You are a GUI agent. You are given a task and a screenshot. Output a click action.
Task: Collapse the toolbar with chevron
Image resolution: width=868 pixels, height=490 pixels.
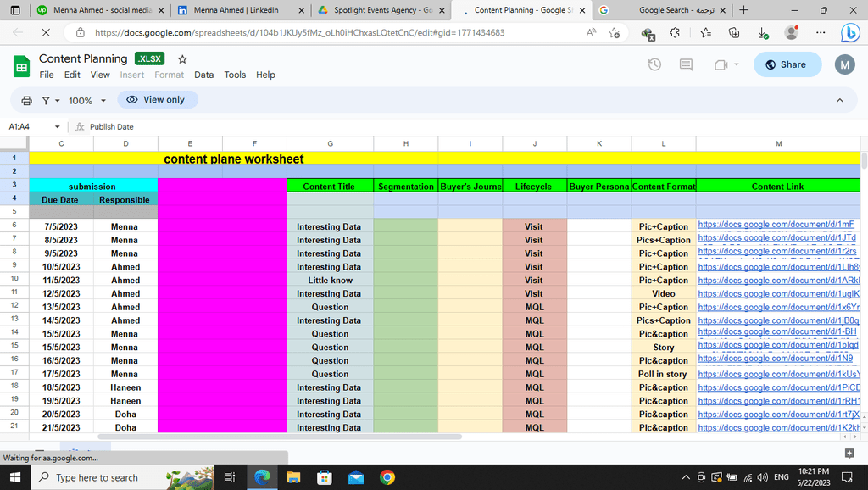point(840,100)
